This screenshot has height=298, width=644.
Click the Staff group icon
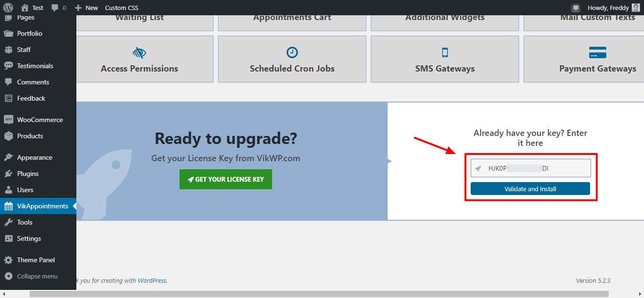click(9, 50)
